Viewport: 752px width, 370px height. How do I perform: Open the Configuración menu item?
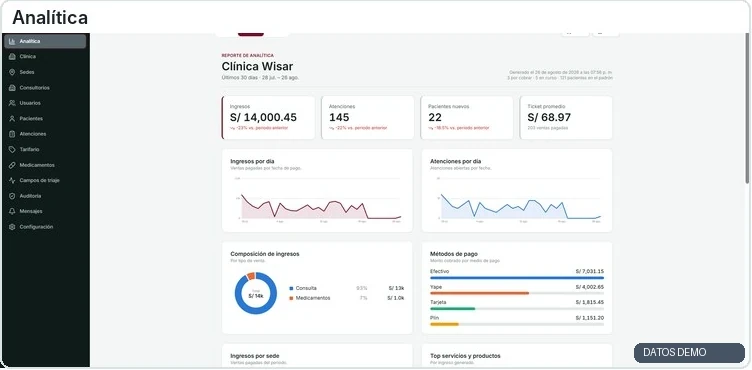[x=45, y=227]
